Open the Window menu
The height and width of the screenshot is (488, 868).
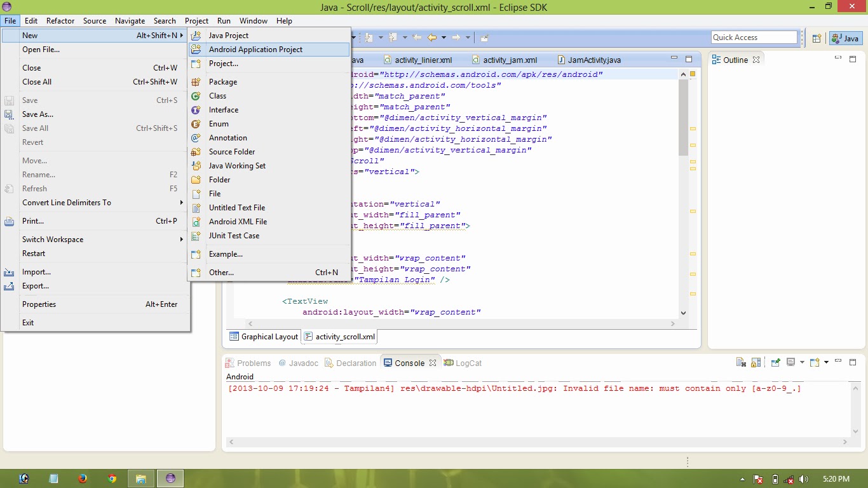[254, 21]
